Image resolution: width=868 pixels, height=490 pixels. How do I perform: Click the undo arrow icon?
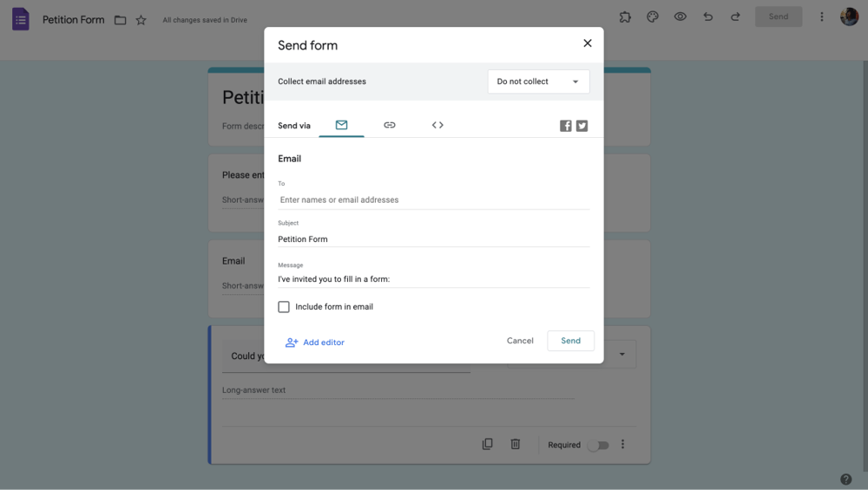click(708, 16)
